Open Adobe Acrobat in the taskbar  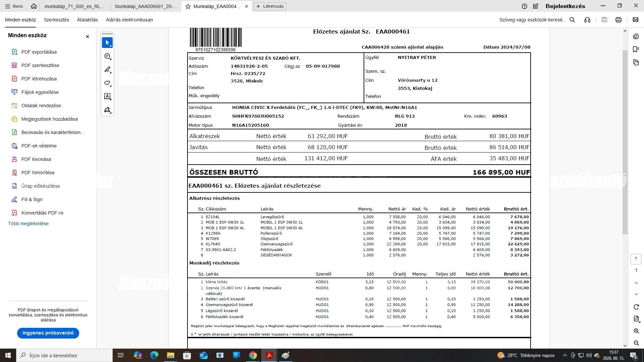pos(269,355)
